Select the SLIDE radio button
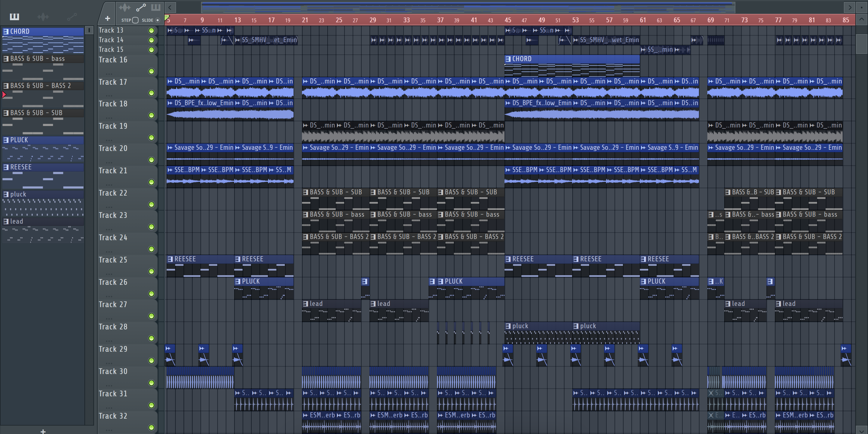Image resolution: width=868 pixels, height=434 pixels. coord(157,20)
